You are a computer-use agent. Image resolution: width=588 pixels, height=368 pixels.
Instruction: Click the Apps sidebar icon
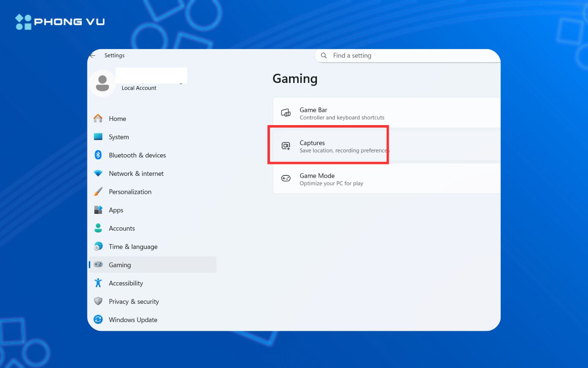point(98,210)
